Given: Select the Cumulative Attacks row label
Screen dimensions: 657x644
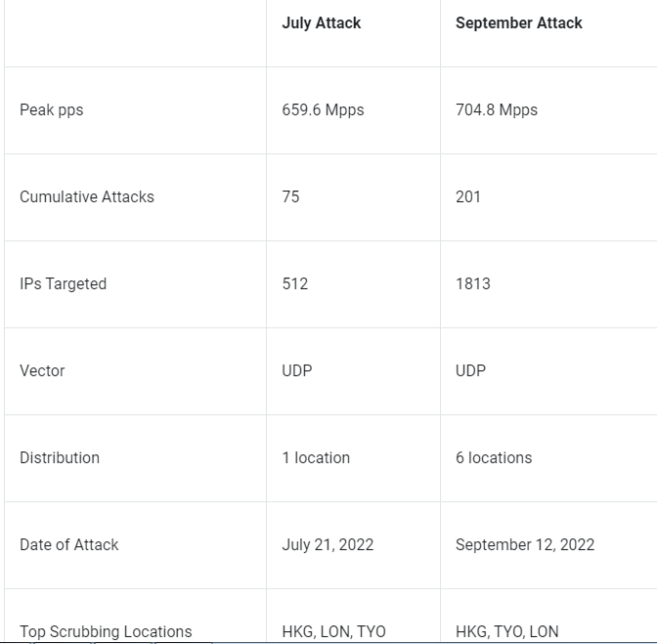Looking at the screenshot, I should [87, 196].
